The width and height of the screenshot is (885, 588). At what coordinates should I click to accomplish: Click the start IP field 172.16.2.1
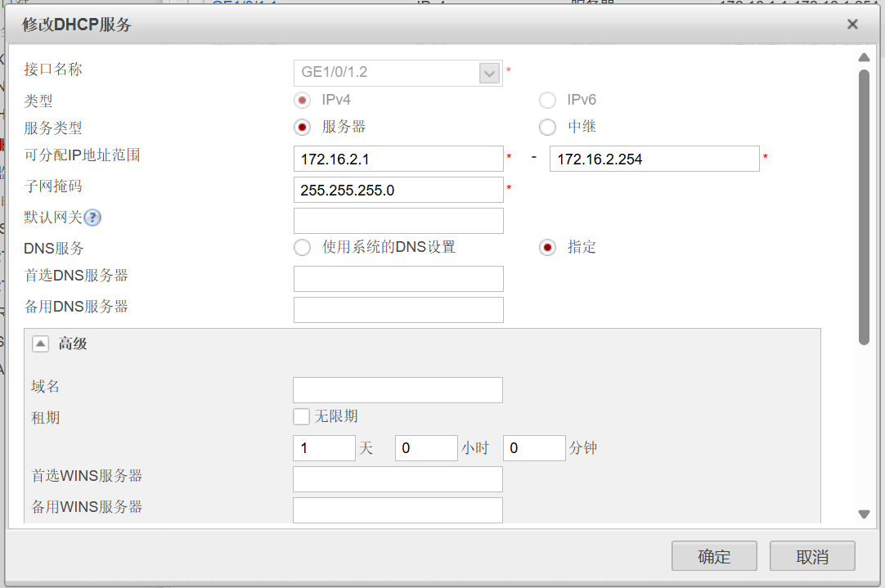(x=398, y=159)
